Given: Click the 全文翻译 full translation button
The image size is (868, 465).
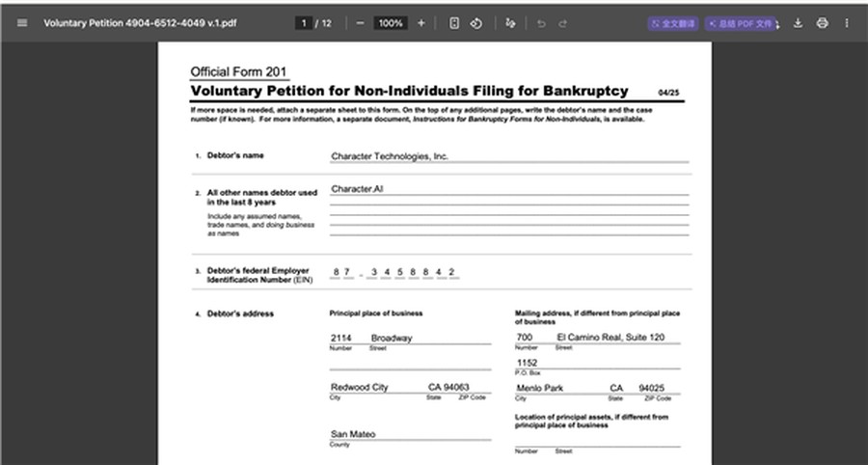Looking at the screenshot, I should point(673,23).
